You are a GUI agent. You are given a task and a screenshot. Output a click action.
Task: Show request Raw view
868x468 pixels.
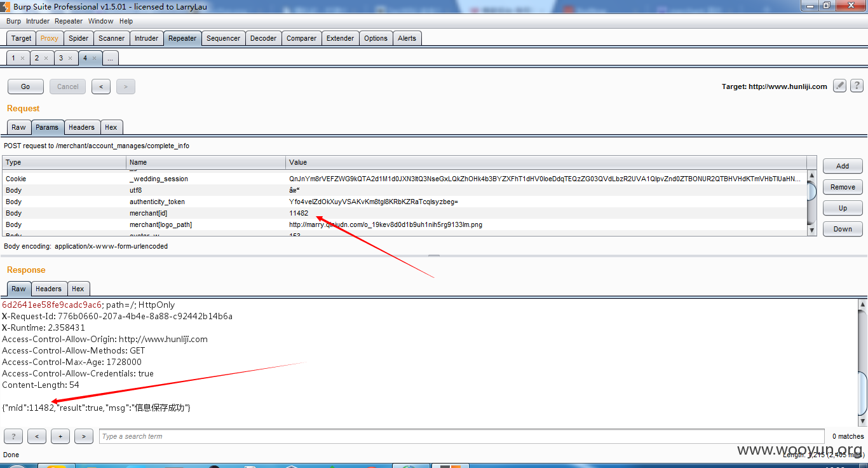point(18,127)
